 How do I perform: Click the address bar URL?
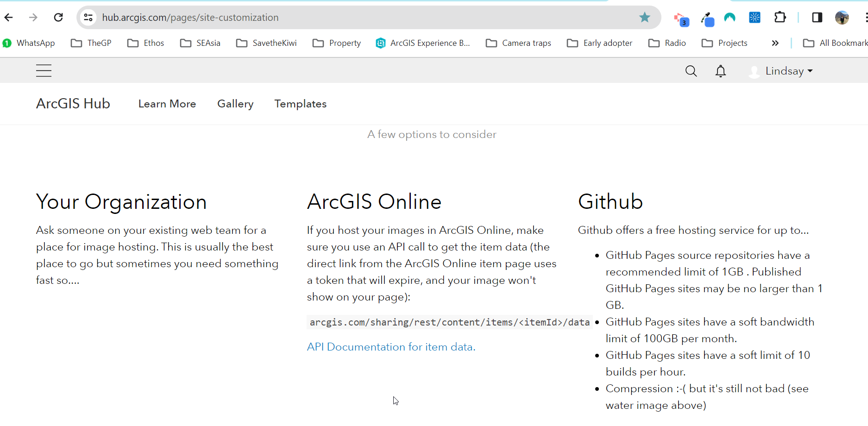pyautogui.click(x=190, y=18)
